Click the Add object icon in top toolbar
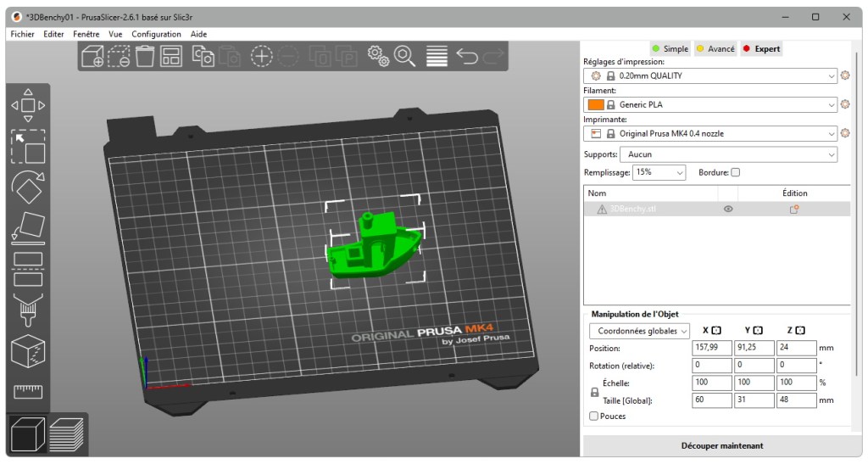This screenshot has height=464, width=868. pyautogui.click(x=92, y=57)
